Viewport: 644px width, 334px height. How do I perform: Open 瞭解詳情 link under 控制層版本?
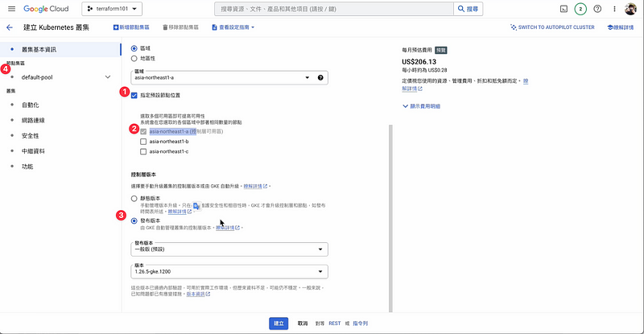click(x=255, y=186)
